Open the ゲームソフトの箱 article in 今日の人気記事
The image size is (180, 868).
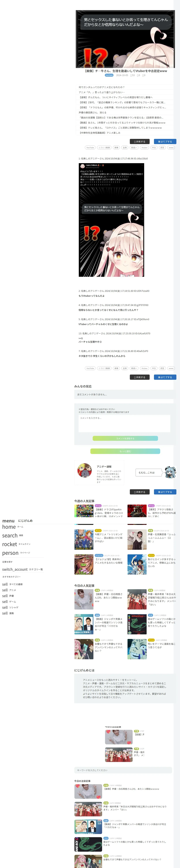click(x=152, y=624)
